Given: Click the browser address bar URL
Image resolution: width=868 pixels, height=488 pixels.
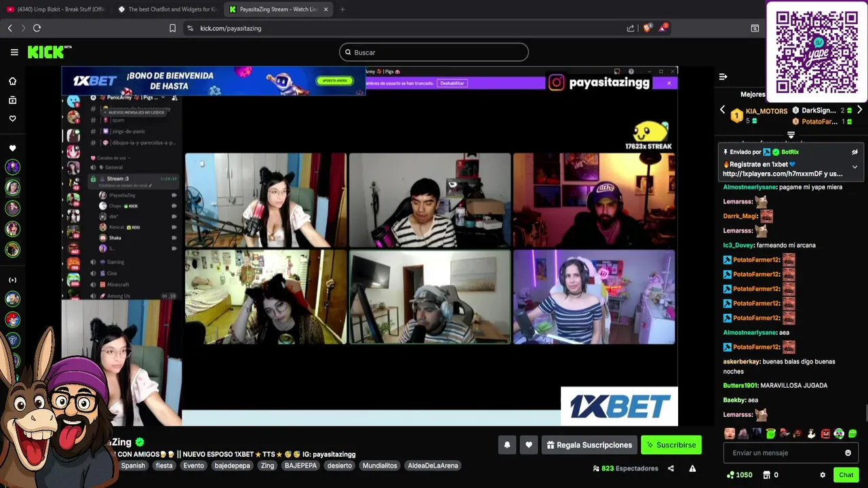Looking at the screenshot, I should pyautogui.click(x=231, y=28).
